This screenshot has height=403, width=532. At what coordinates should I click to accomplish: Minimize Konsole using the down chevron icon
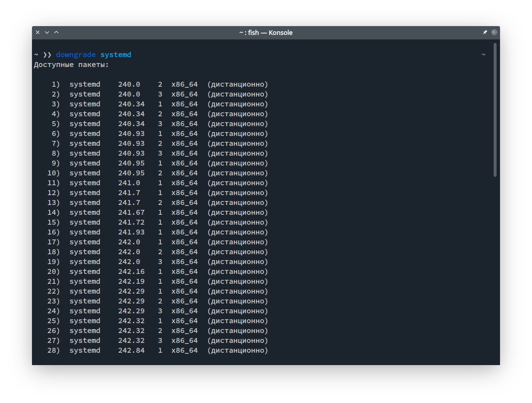(x=47, y=32)
